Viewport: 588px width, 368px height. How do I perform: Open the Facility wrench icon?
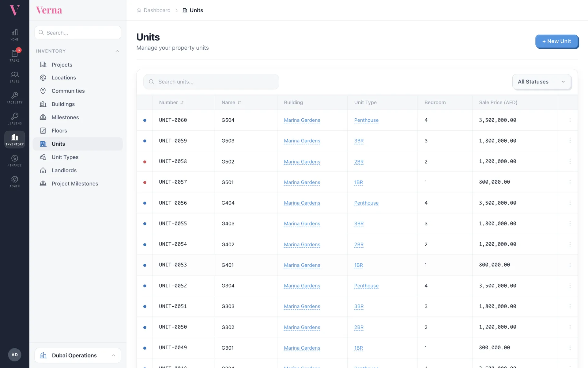click(x=14, y=98)
